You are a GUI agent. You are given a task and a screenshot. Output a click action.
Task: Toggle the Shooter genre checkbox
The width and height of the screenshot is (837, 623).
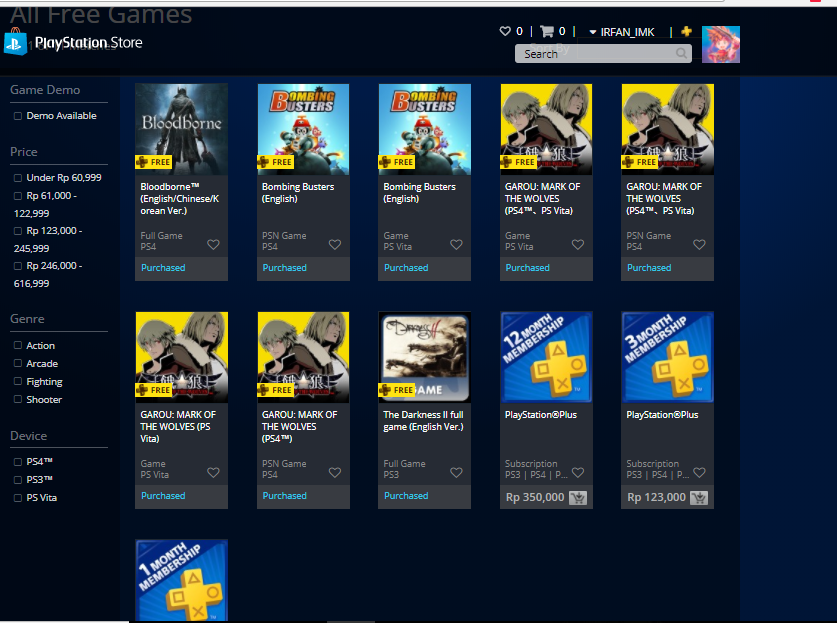18,399
